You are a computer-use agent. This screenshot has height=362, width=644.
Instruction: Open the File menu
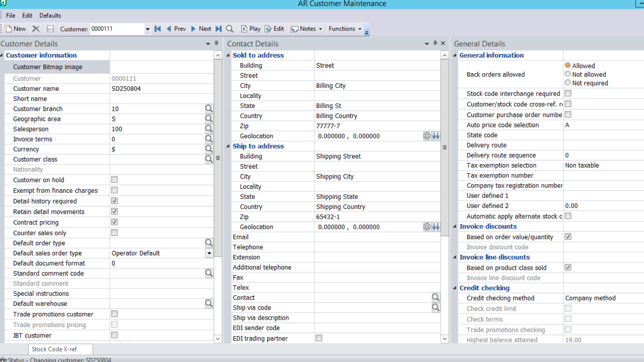coord(10,16)
